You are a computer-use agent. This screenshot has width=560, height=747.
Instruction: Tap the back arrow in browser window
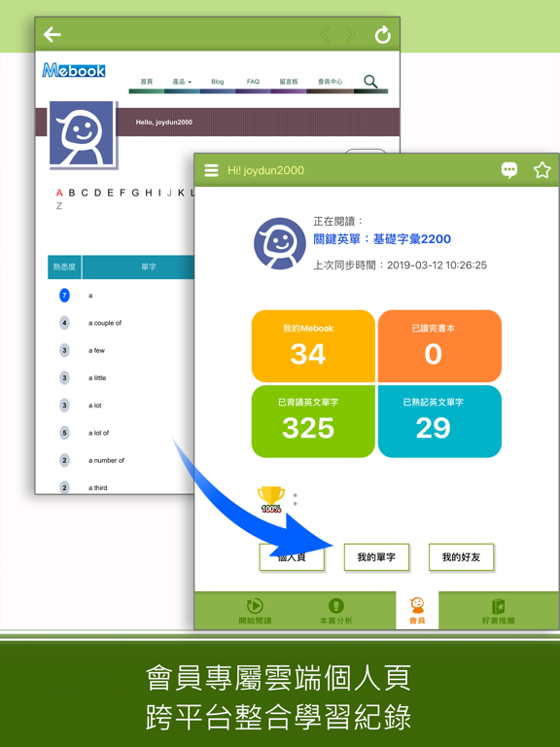click(52, 34)
